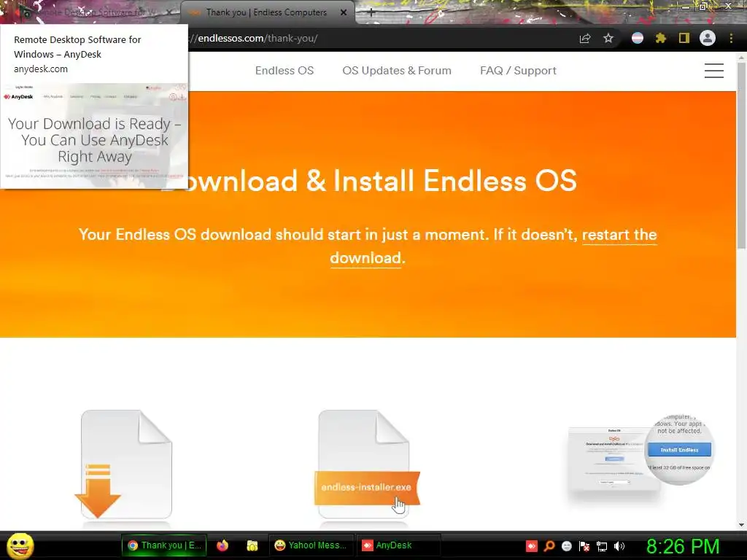Click the magnifier search tray icon

[549, 546]
